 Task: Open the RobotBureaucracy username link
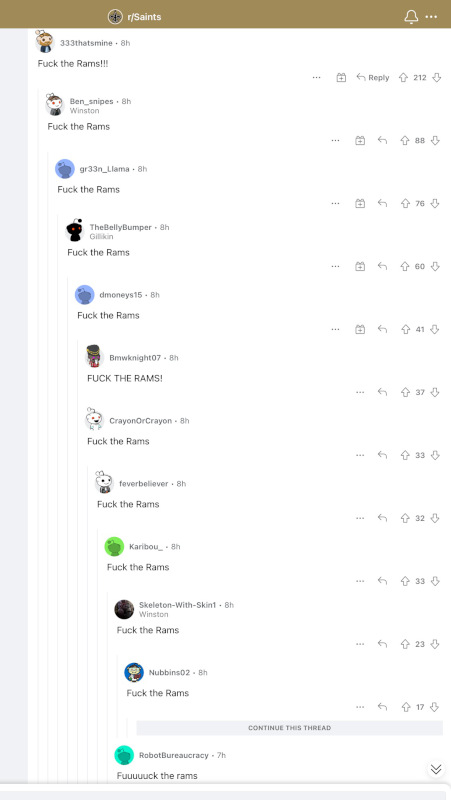click(x=173, y=755)
